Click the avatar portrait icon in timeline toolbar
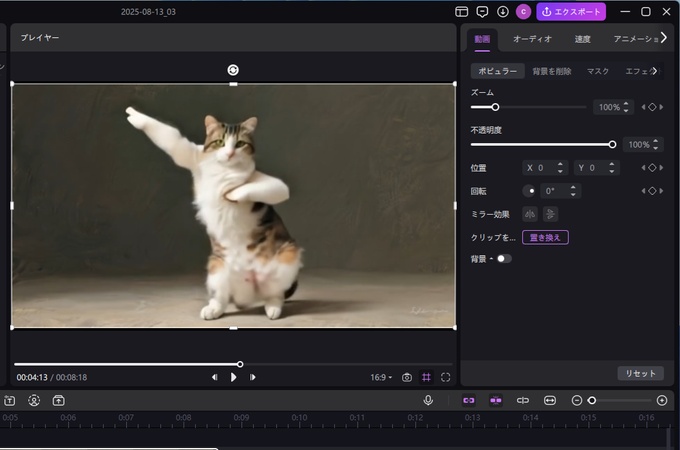Viewport: 680px width, 450px height. (34, 401)
